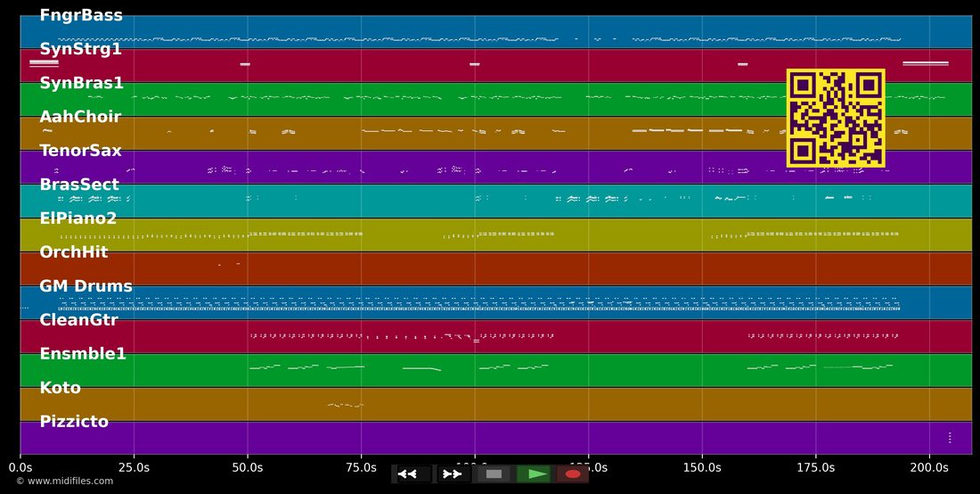This screenshot has height=494, width=980.
Task: Select the AahChoir track label
Action: point(80,117)
